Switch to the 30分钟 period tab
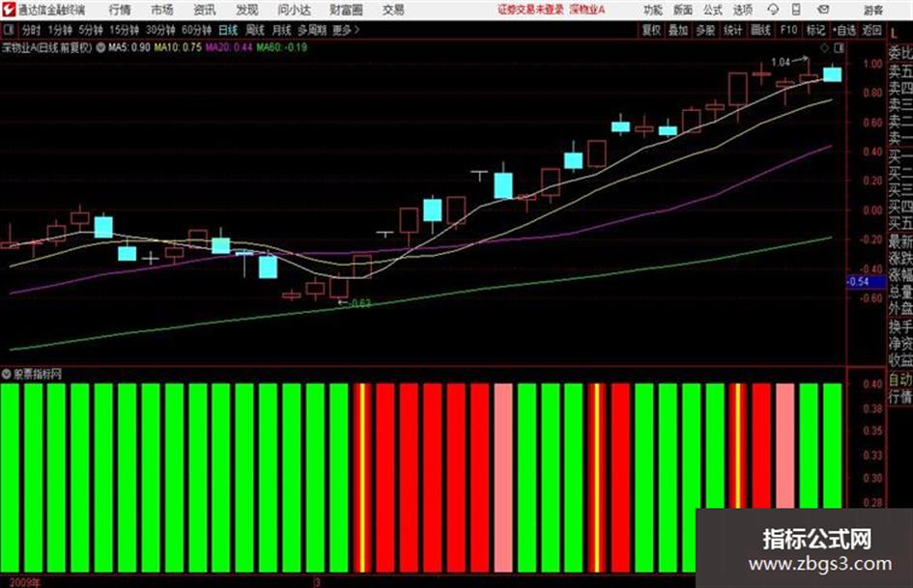 click(x=160, y=30)
